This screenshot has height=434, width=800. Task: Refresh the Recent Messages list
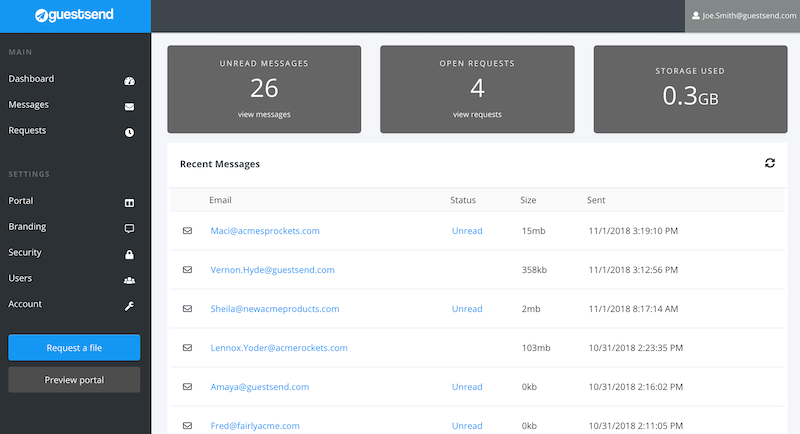[x=770, y=163]
